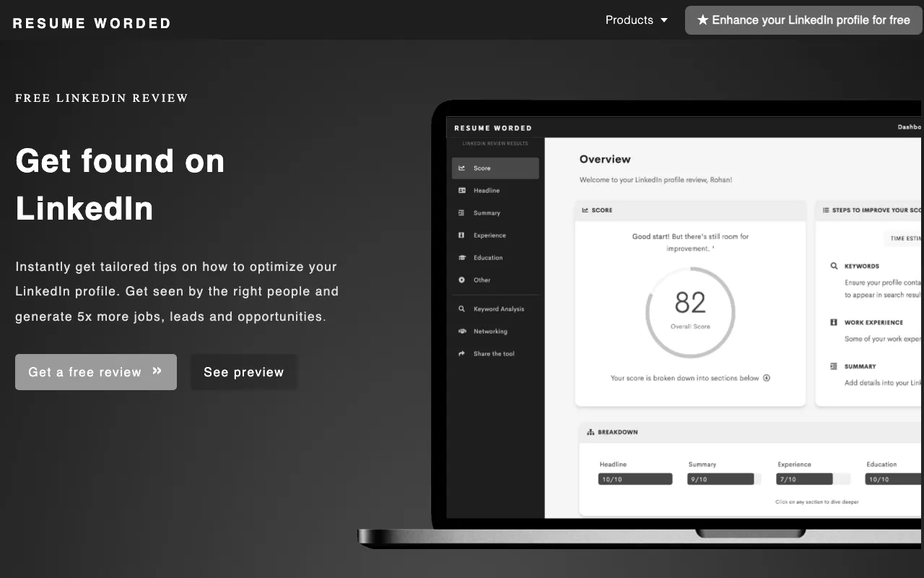Click the sitemap icon in BREAKDOWN header
The image size is (924, 578).
click(590, 432)
